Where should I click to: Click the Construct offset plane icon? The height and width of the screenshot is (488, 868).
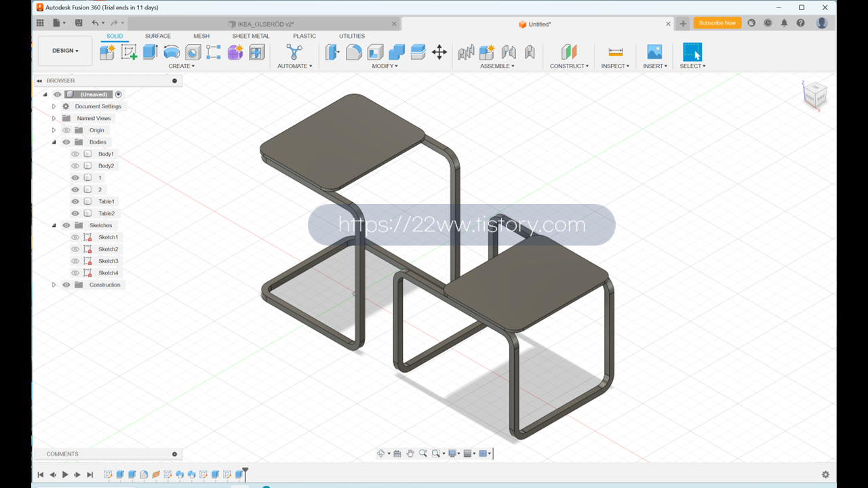(x=569, y=52)
